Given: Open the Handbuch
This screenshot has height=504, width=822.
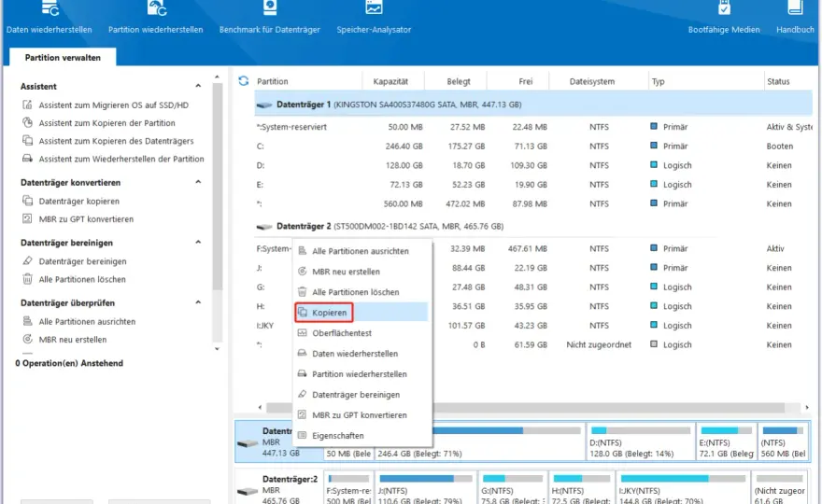Looking at the screenshot, I should 795,19.
